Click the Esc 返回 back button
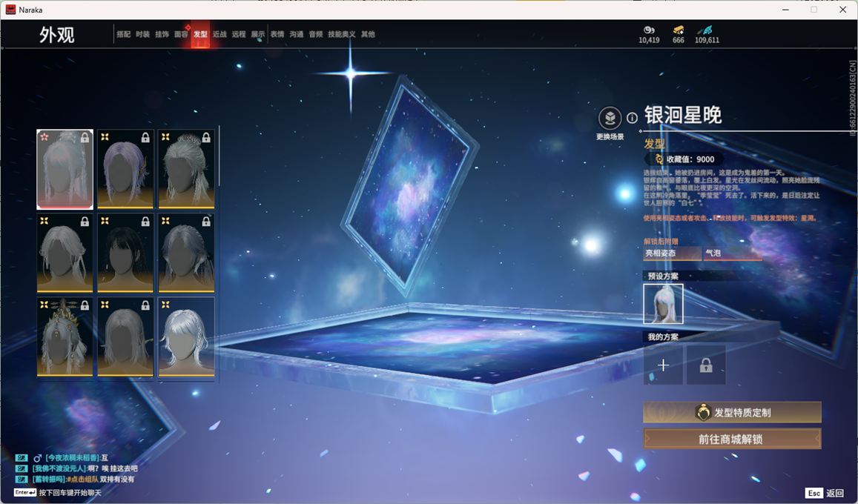 tap(825, 493)
